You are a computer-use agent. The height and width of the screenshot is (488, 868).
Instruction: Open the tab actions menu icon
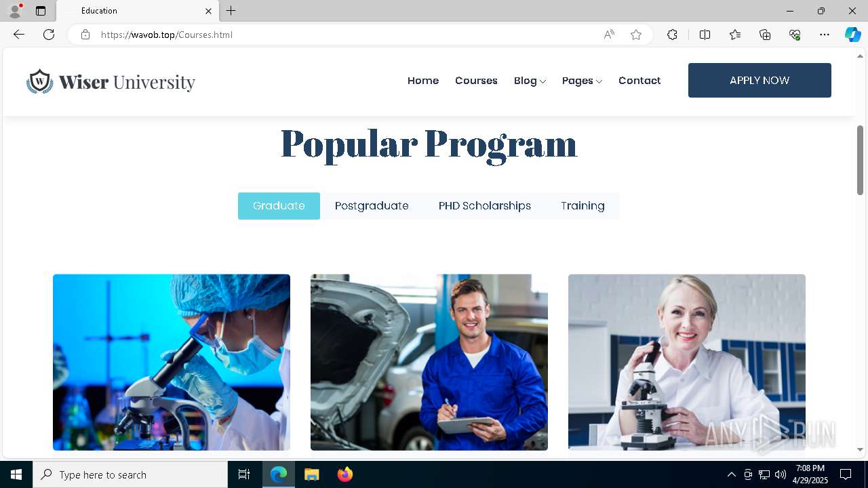click(x=41, y=11)
